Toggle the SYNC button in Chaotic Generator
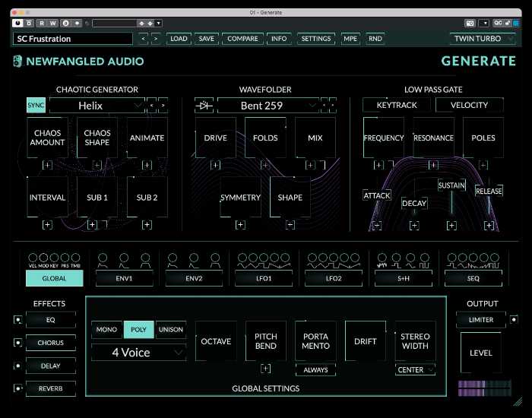Screen dimensions: 532x418 (36, 105)
